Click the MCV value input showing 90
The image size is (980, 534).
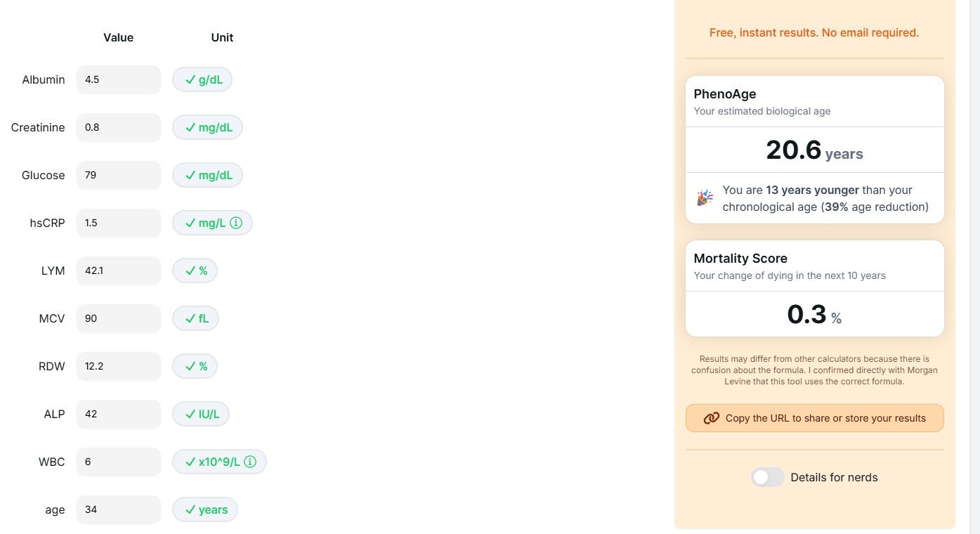tap(119, 319)
